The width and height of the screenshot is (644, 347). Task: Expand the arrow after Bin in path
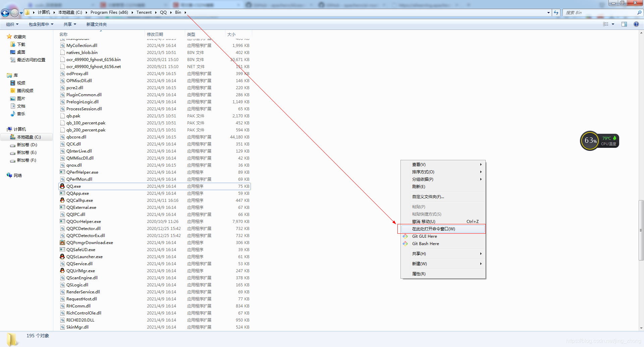[x=185, y=12]
